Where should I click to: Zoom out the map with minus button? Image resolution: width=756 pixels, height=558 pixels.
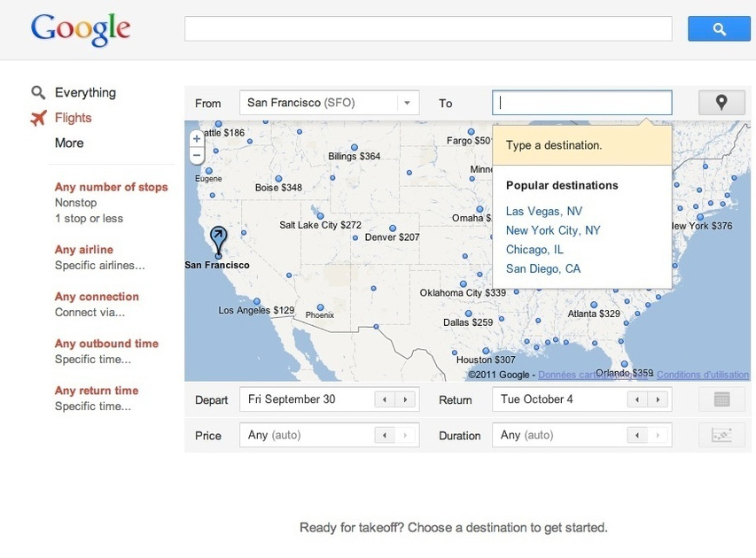pos(197,155)
